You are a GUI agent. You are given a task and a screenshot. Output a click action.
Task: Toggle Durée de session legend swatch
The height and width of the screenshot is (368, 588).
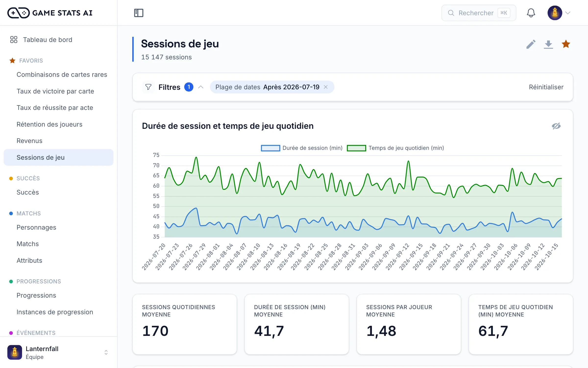[x=270, y=148]
